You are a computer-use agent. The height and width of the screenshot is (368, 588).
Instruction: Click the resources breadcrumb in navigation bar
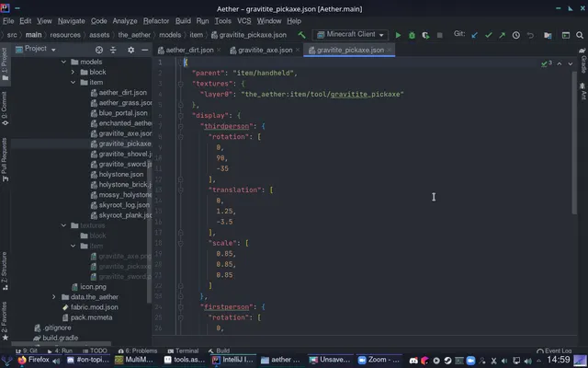[x=65, y=35]
